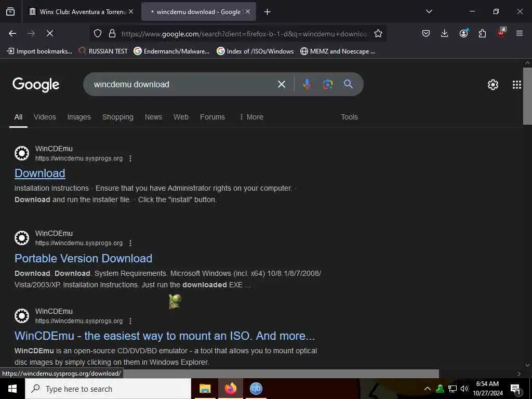532x399 pixels.
Task: Open the tracking protection shield icon
Action: point(98,33)
